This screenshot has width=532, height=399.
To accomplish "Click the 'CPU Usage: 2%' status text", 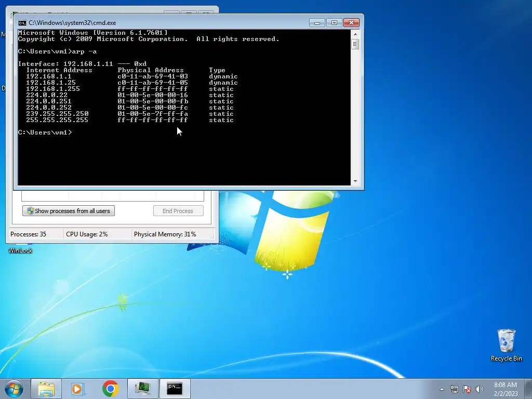I will point(87,234).
